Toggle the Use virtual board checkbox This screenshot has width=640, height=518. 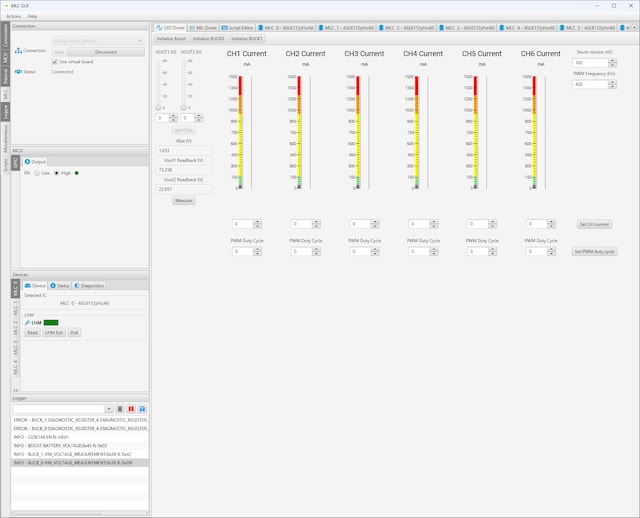55,61
